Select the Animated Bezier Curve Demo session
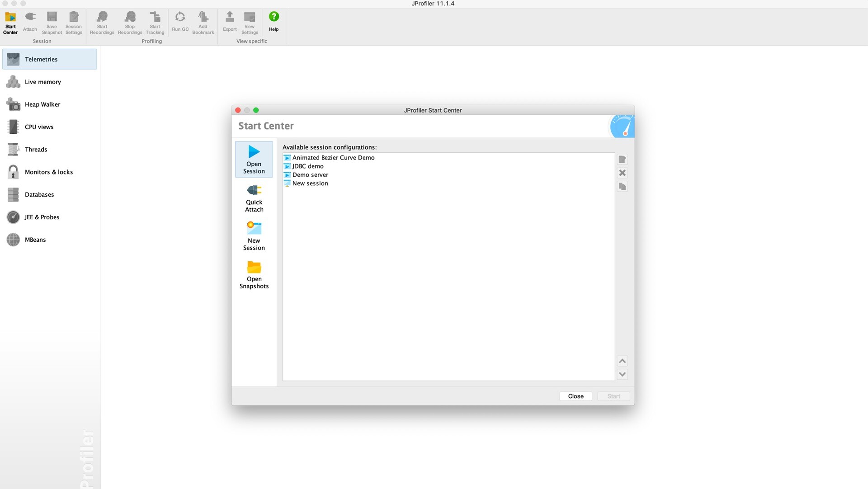 tap(333, 157)
